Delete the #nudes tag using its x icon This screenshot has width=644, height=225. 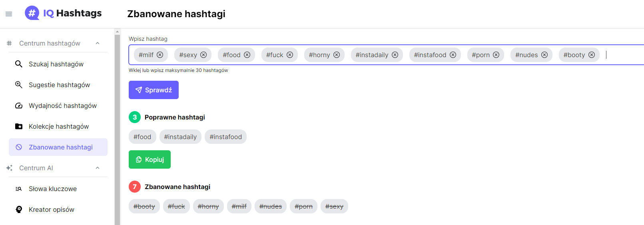click(544, 55)
